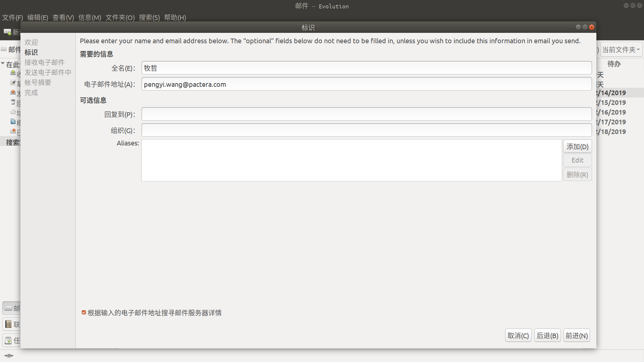Image resolution: width=644 pixels, height=362 pixels.
Task: Click the 回复到(P) reply-to field
Action: [x=367, y=114]
